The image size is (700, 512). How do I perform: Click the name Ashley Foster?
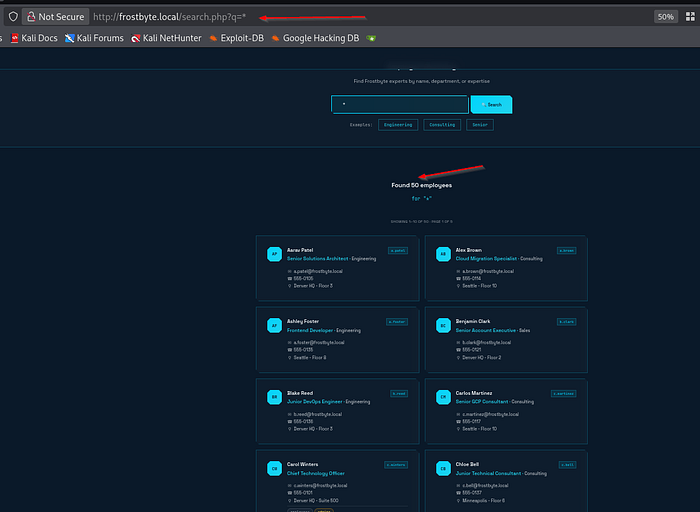303,321
